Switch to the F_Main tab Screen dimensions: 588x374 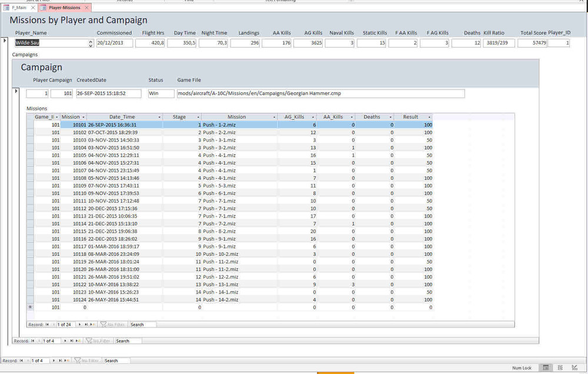pyautogui.click(x=18, y=8)
